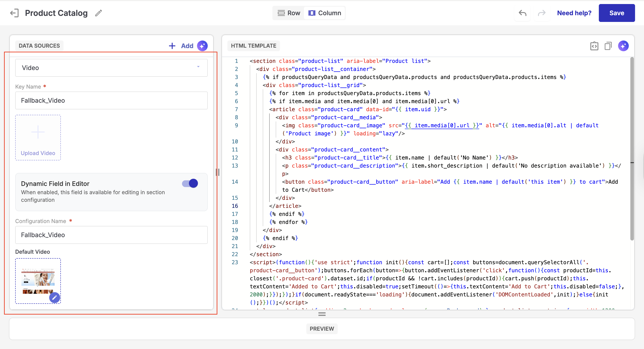
Task: Click the Key Name input field
Action: coord(111,101)
